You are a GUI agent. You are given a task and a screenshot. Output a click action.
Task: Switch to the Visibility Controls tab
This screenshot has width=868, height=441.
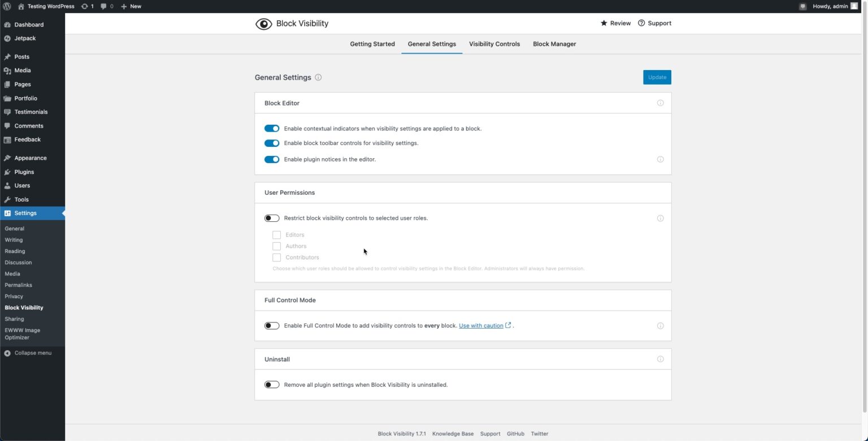[494, 44]
